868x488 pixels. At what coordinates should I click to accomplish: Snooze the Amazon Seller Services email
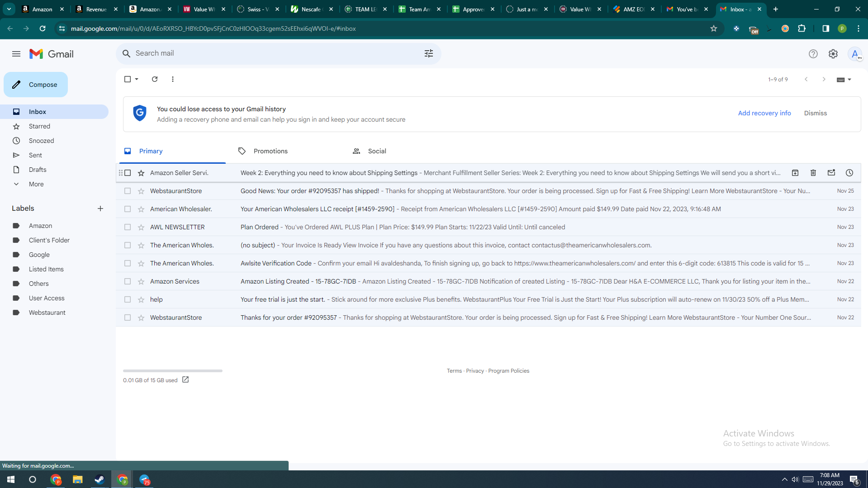[x=849, y=173]
